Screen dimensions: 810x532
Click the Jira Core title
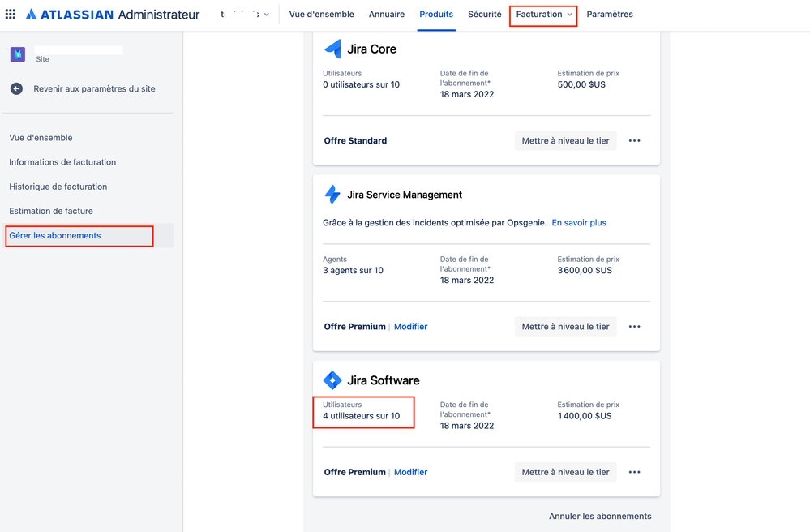(372, 49)
